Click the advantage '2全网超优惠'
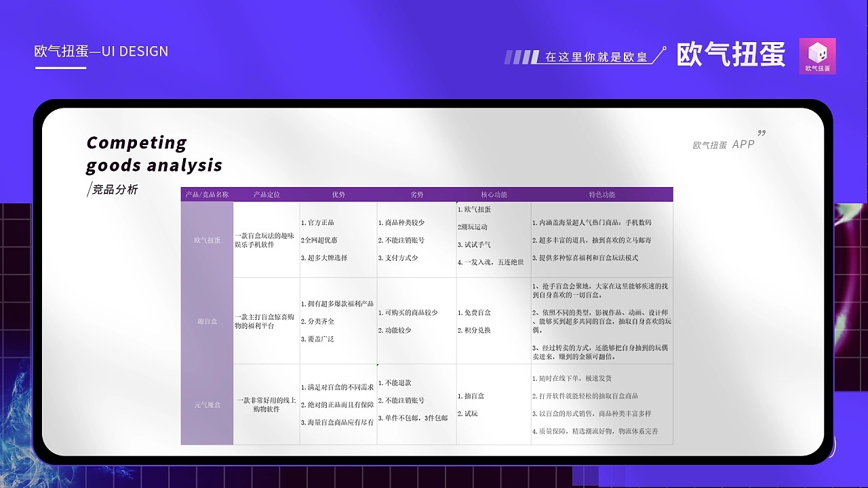Viewport: 868px width, 488px height. click(x=319, y=240)
